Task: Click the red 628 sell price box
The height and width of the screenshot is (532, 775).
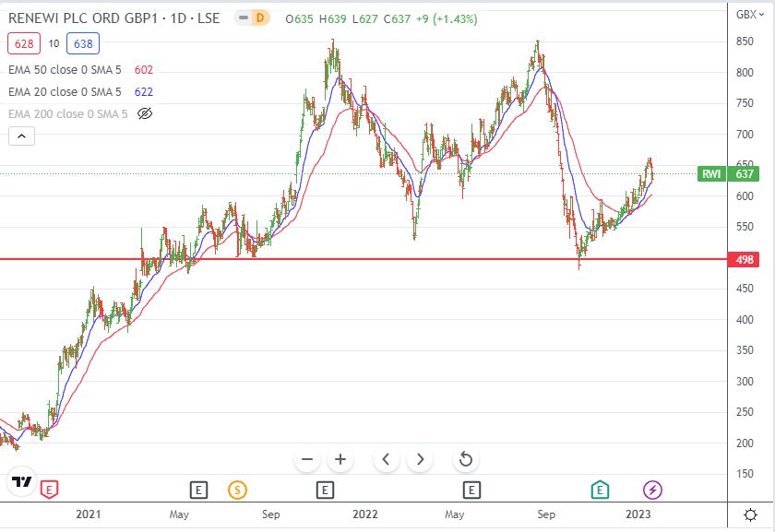Action: tap(24, 43)
